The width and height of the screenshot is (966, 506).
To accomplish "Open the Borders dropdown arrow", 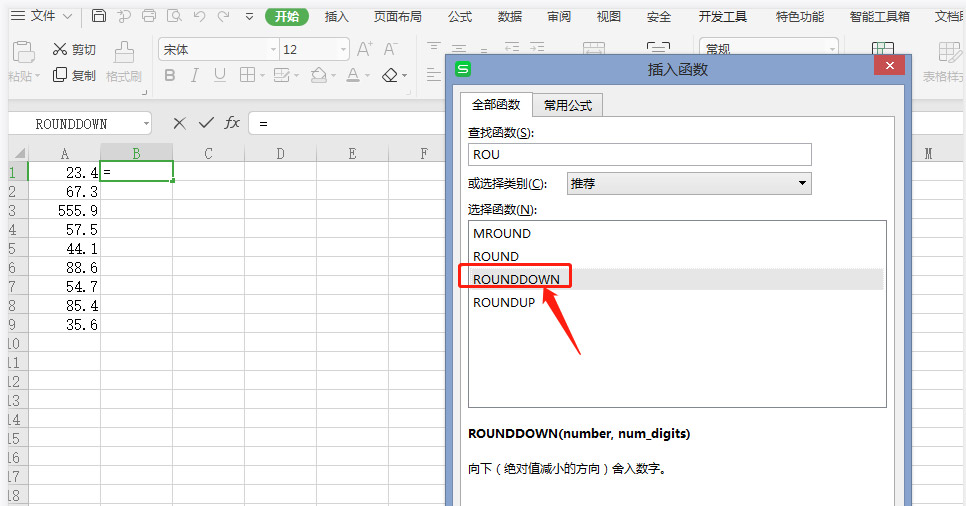I will 262,76.
